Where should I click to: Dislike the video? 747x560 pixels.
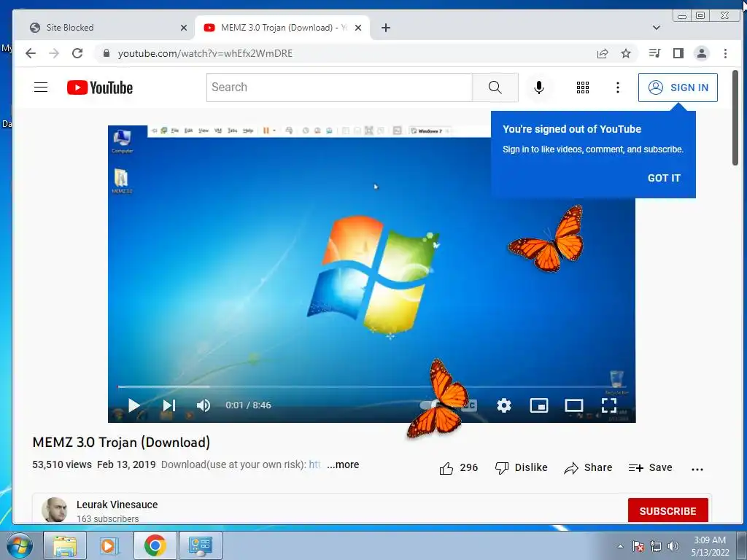521,468
